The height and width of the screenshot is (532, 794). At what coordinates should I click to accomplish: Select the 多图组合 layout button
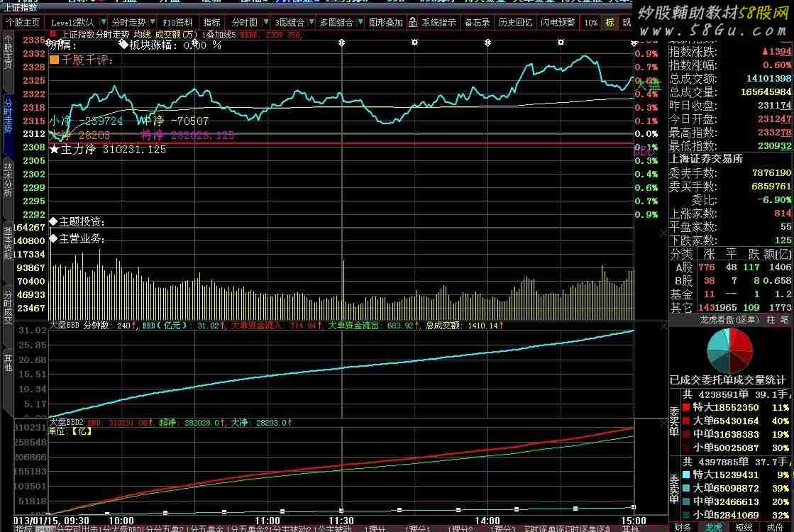(x=336, y=23)
